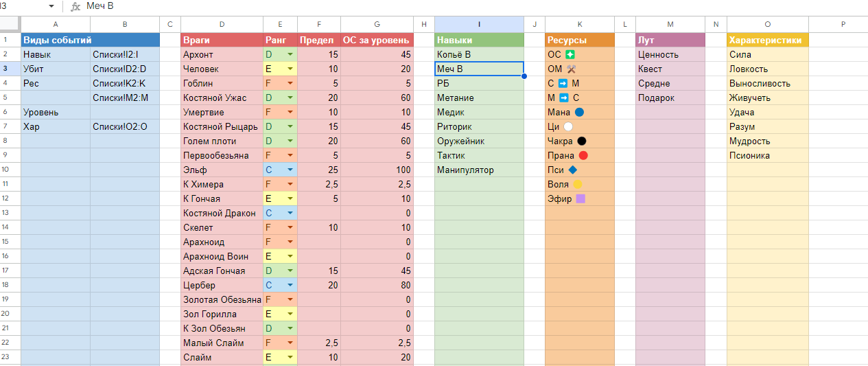The height and width of the screenshot is (366, 868).
Task: Click the black circle next to Чакра
Action: (x=582, y=141)
